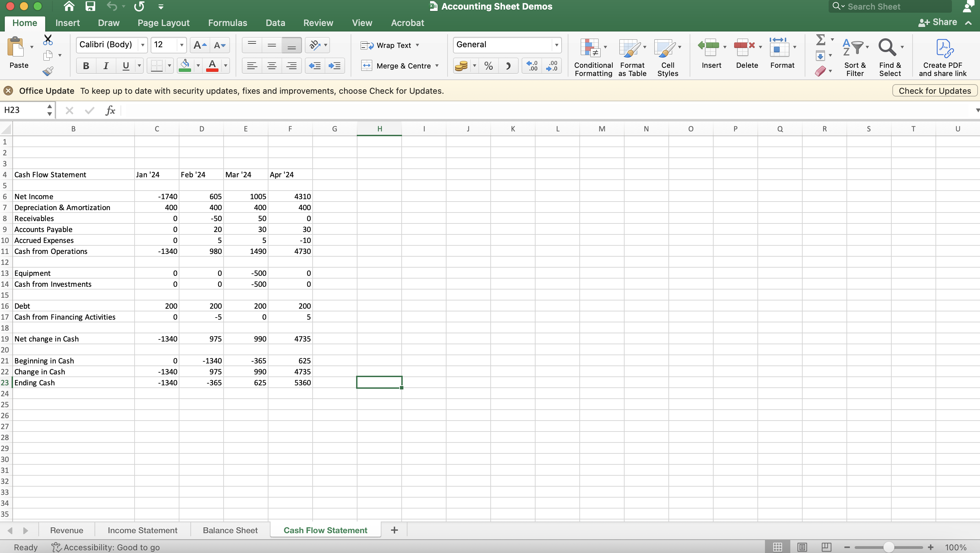Viewport: 980px width, 553px height.
Task: Click Delete cells button
Action: click(747, 54)
